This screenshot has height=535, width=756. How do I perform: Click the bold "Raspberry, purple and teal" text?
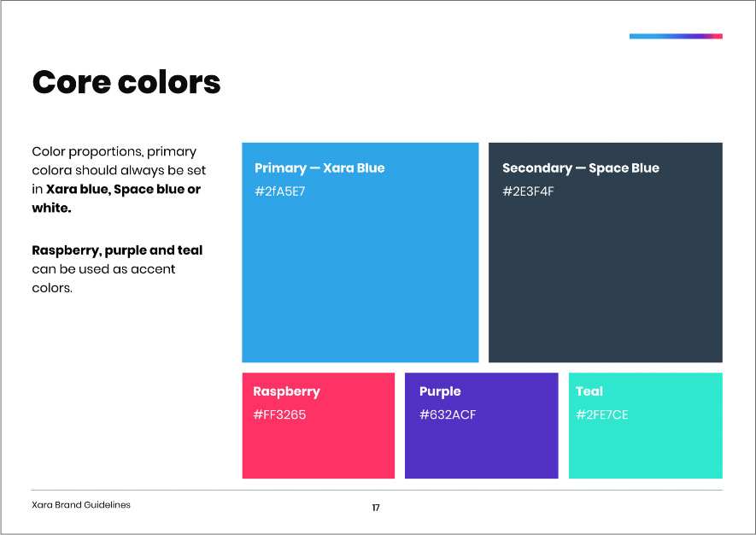(117, 250)
